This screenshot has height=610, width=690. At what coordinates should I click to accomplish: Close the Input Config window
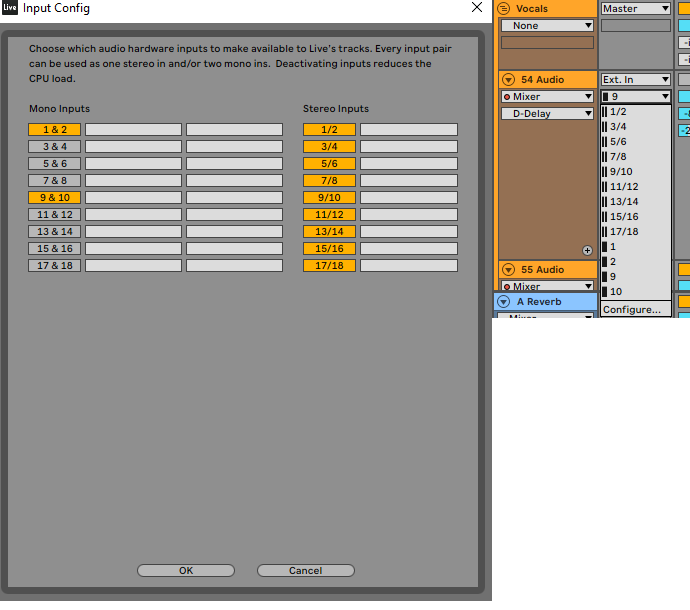point(477,7)
